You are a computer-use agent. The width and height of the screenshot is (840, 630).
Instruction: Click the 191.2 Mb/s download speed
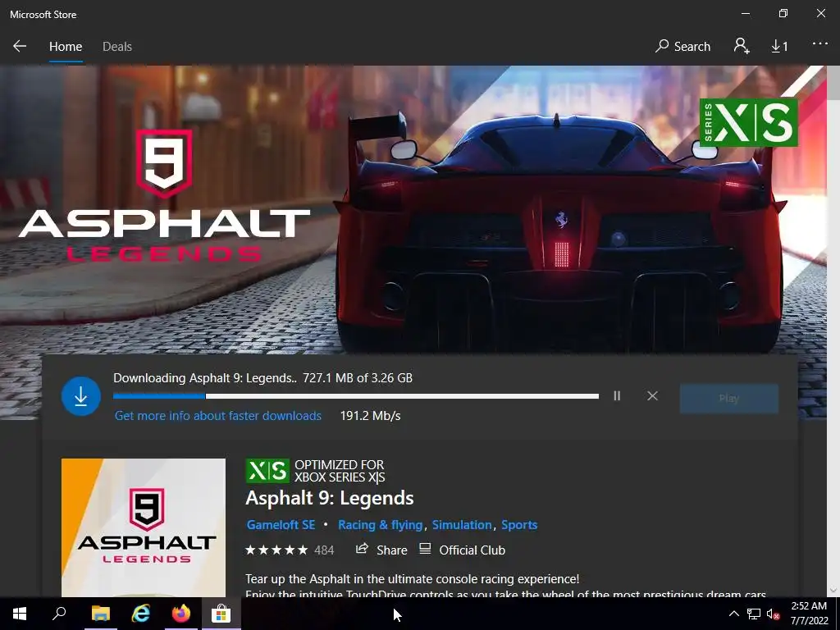[x=370, y=416]
